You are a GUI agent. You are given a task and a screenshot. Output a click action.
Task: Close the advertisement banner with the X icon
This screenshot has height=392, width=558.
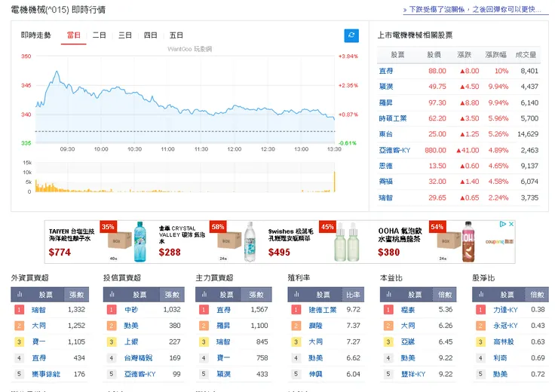pyautogui.click(x=511, y=224)
